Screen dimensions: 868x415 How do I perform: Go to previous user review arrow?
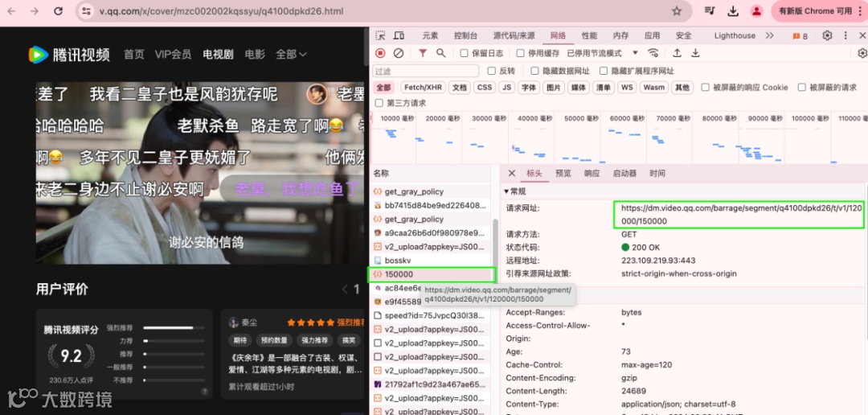[345, 290]
